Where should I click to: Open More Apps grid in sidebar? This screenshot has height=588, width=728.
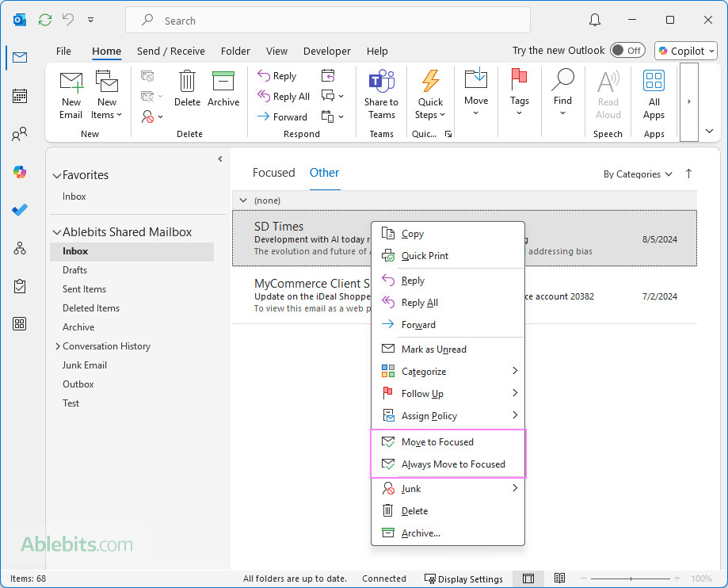point(20,324)
